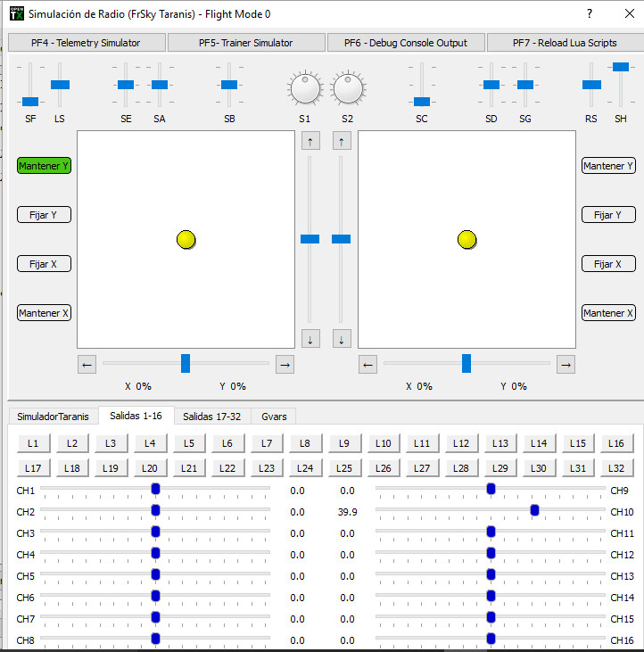644x652 pixels.
Task: Toggle Fijar X for the left stick
Action: click(x=44, y=264)
